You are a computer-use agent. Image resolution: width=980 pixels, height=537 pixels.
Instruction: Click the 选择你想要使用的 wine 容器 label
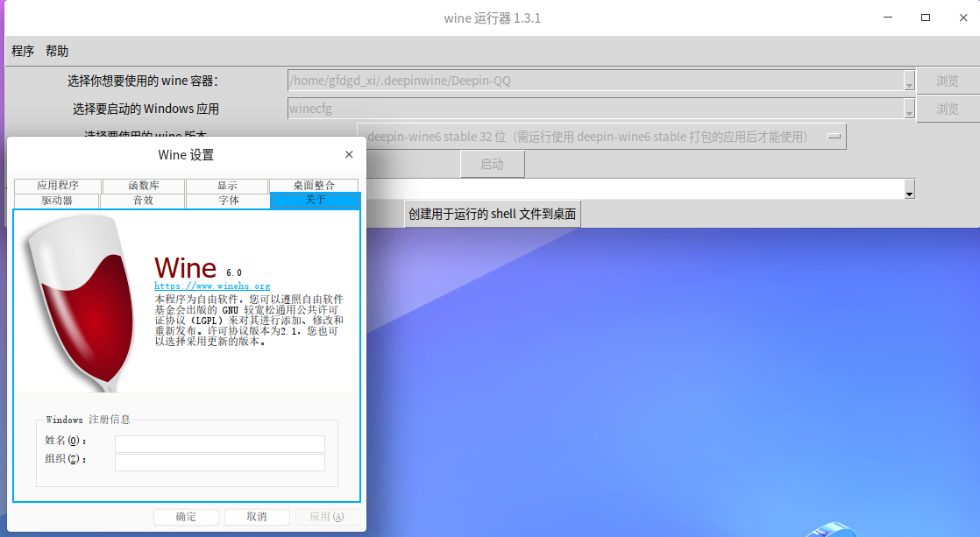[143, 81]
